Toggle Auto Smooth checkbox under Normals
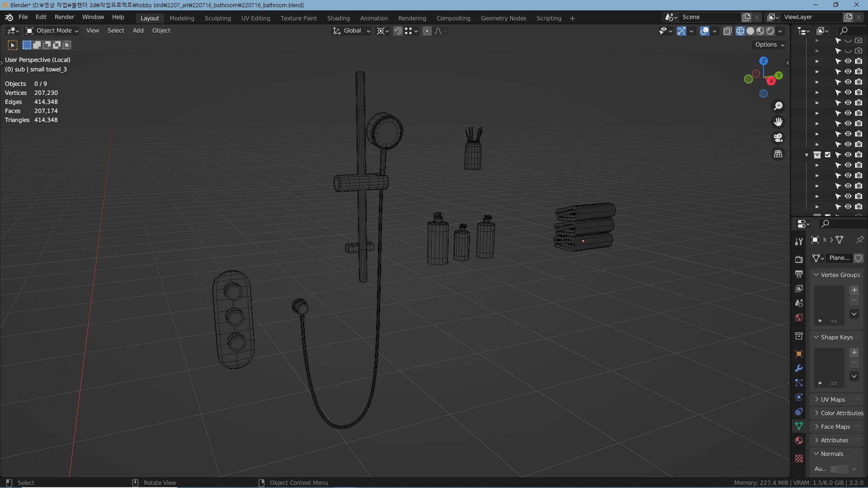 click(x=834, y=469)
